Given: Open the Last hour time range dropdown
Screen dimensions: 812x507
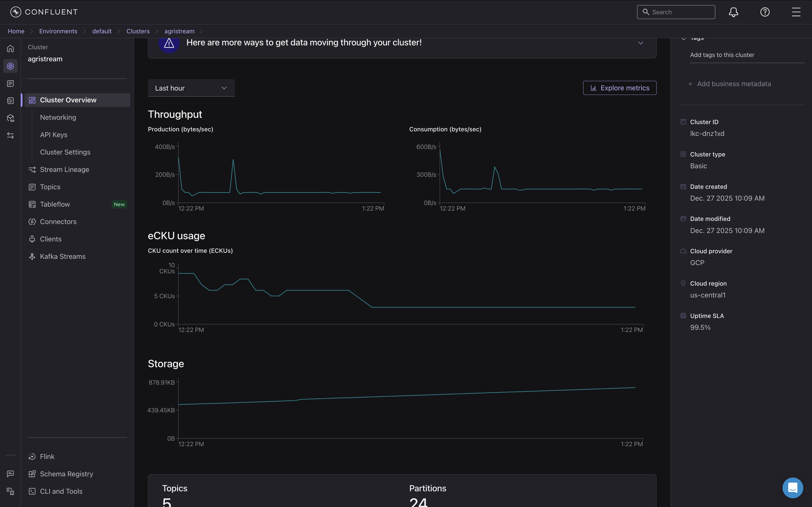Looking at the screenshot, I should (x=191, y=88).
